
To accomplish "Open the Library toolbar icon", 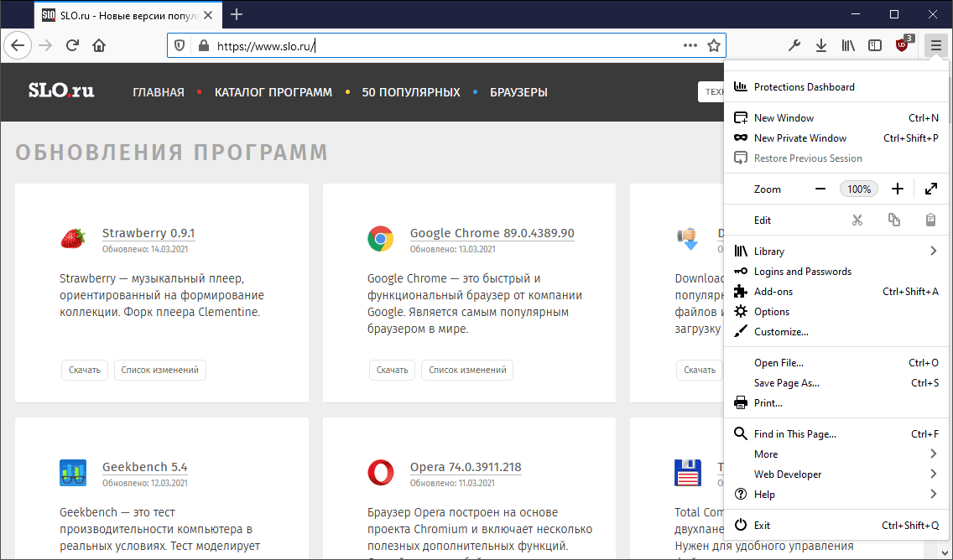I will (848, 45).
